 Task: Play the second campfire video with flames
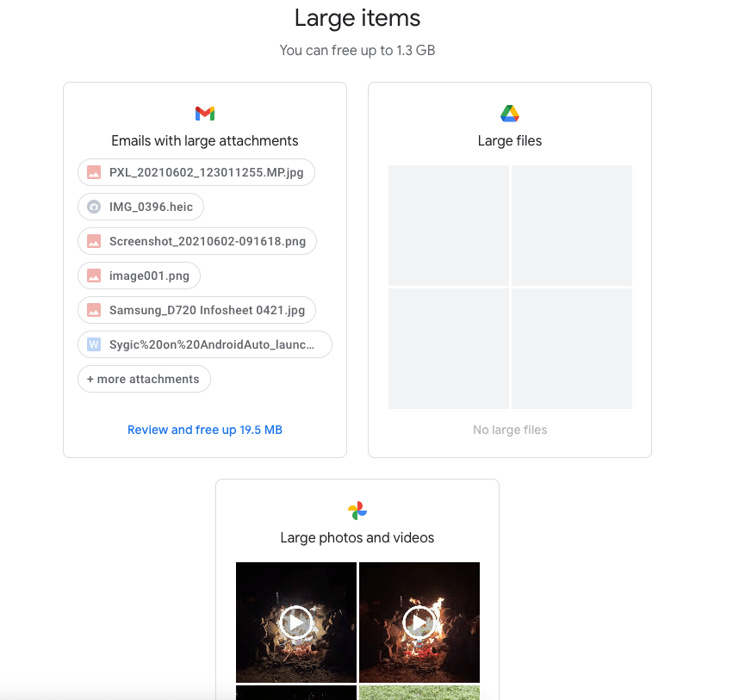[419, 623]
